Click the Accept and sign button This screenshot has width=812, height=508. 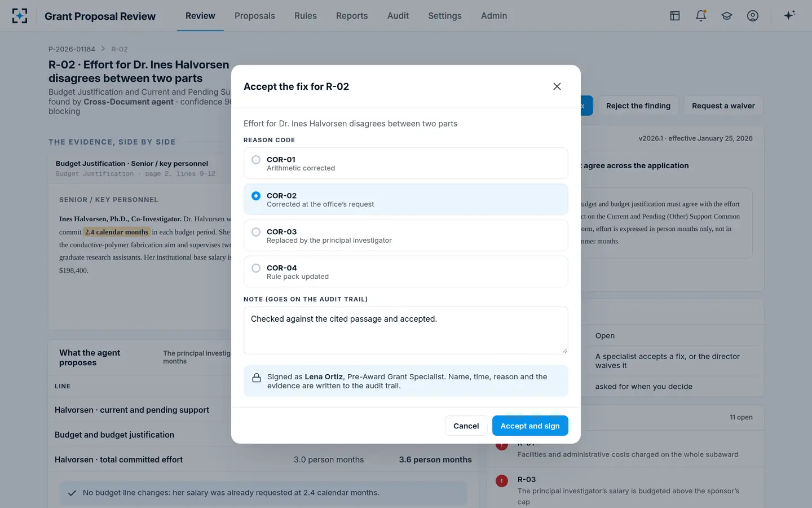click(x=530, y=426)
